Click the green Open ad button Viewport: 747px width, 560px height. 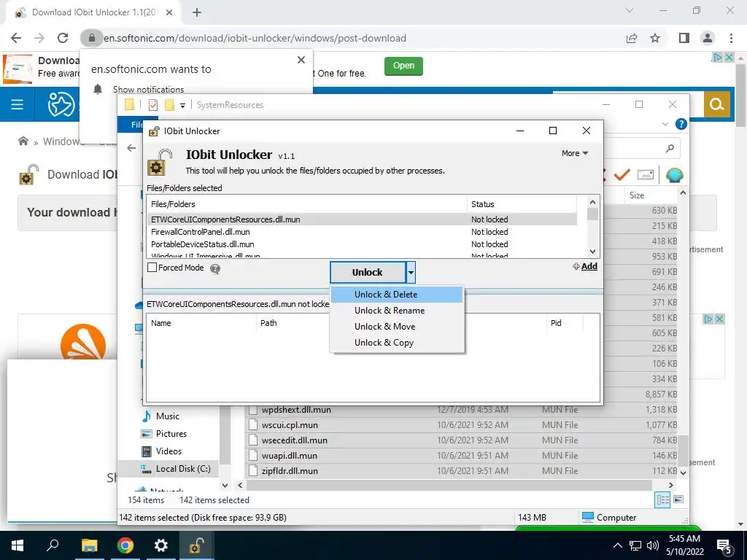403,66
